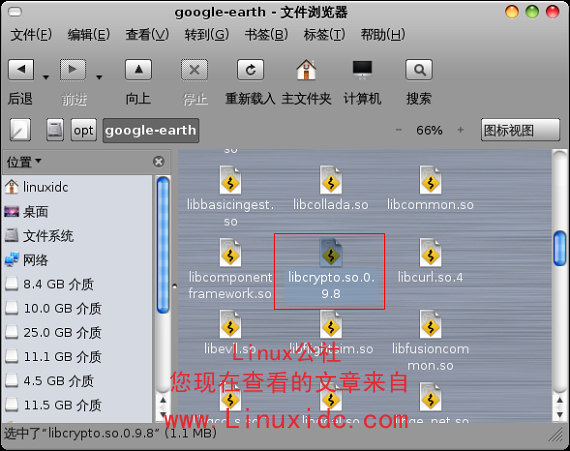Select linuxidc home in sidebar
The height and width of the screenshot is (451, 570).
(x=77, y=187)
